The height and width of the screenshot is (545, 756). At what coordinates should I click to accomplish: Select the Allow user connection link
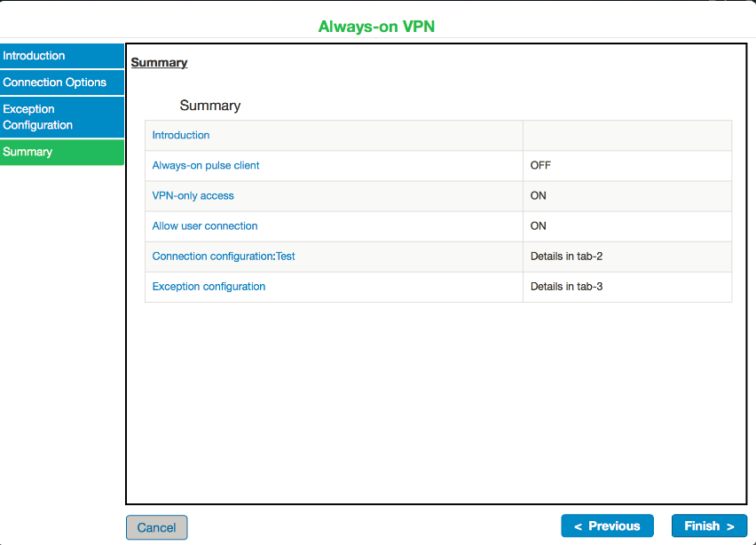(205, 226)
